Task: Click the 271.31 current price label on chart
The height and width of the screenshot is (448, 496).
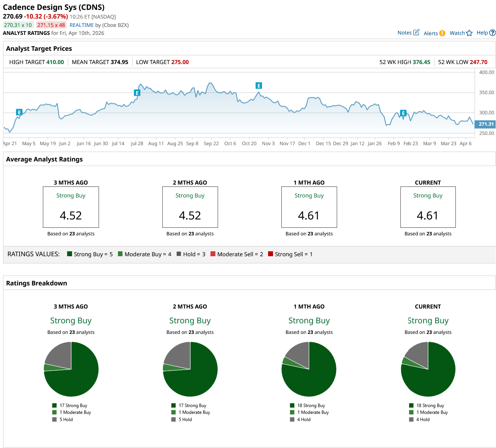Action: click(485, 124)
